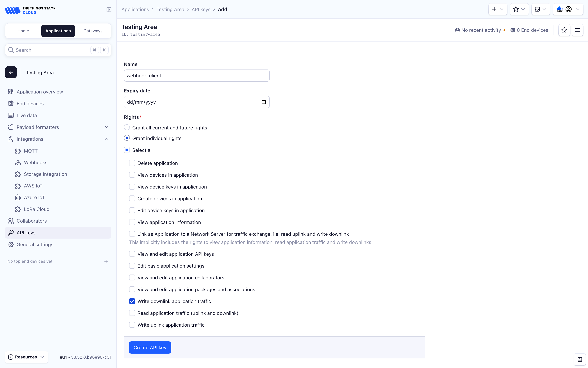
Task: Enable View devices in application right
Action: (132, 175)
